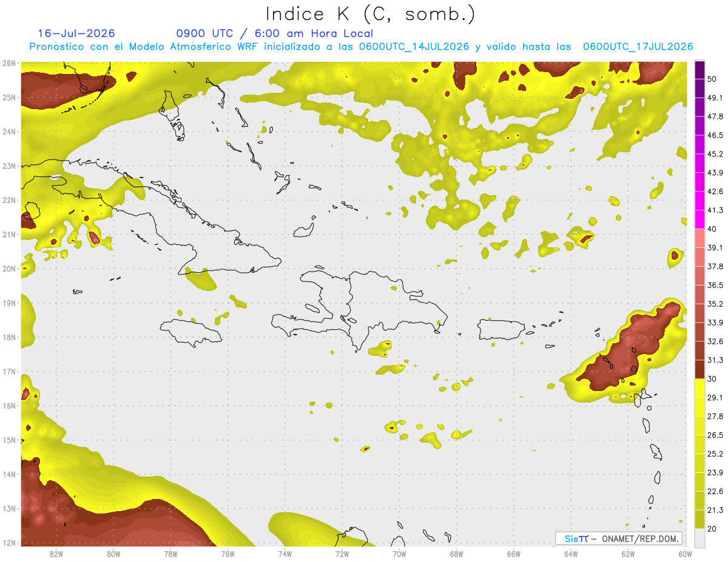This screenshot has height=562, width=728.
Task: Click the colorbar value 49.1
Action: click(716, 98)
